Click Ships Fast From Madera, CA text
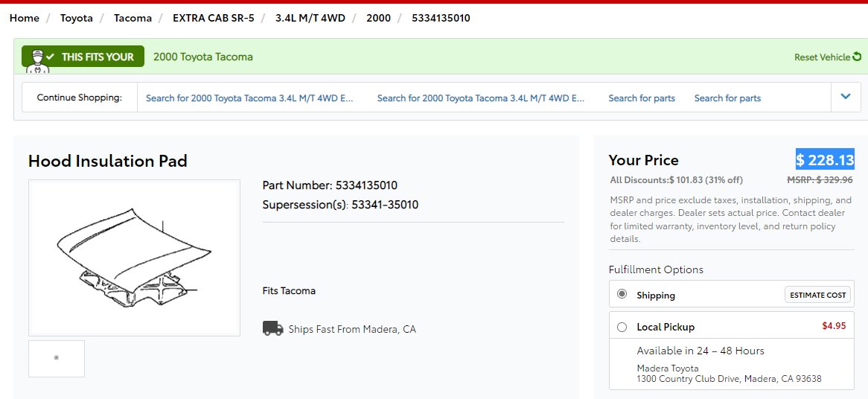The image size is (868, 399). pos(352,329)
